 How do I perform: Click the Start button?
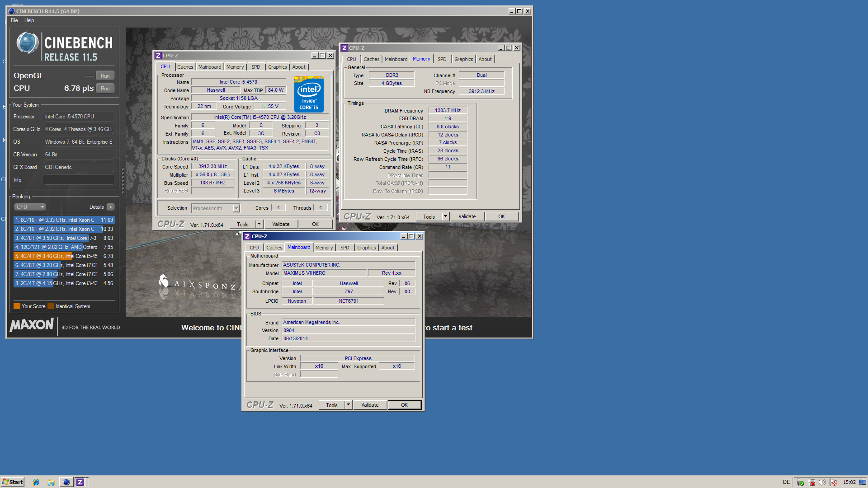pyautogui.click(x=12, y=482)
